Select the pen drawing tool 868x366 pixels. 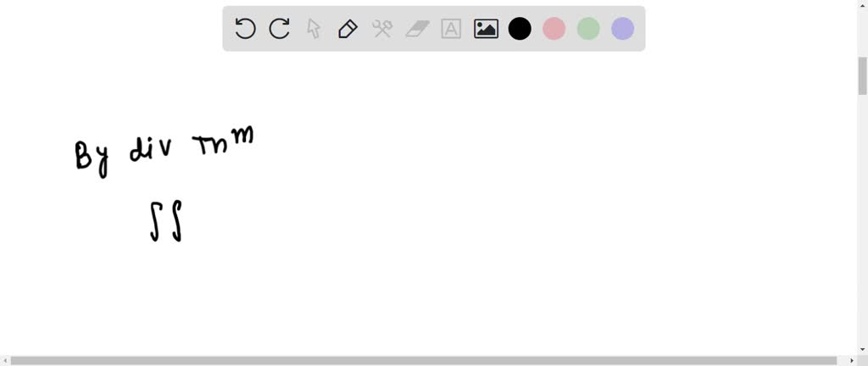click(348, 29)
